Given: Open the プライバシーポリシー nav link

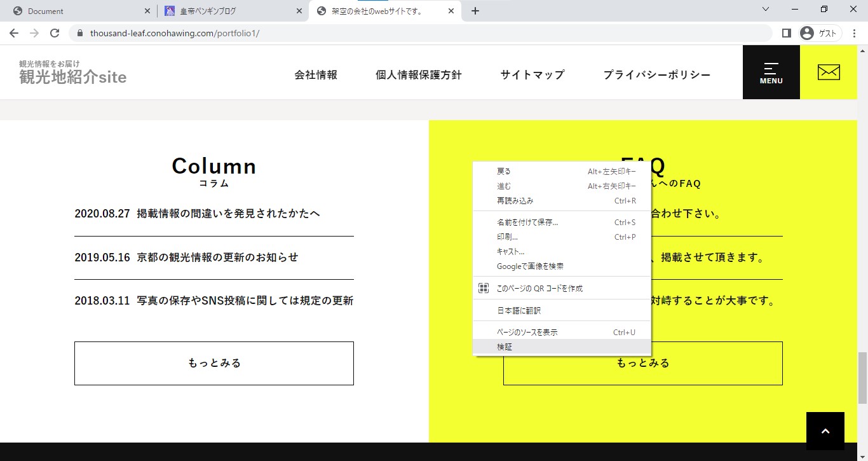Looking at the screenshot, I should tap(656, 74).
